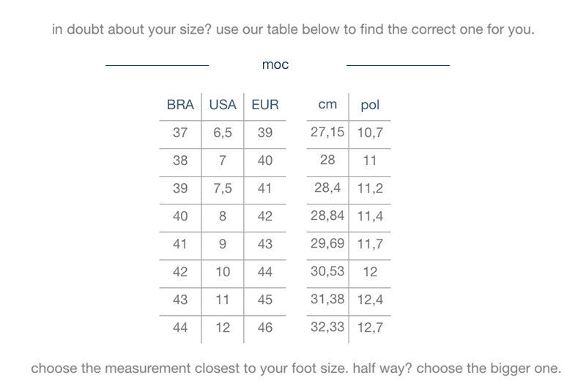Select the 10,7 pol cell
Viewport: 586px width, 392px height.
(x=370, y=133)
